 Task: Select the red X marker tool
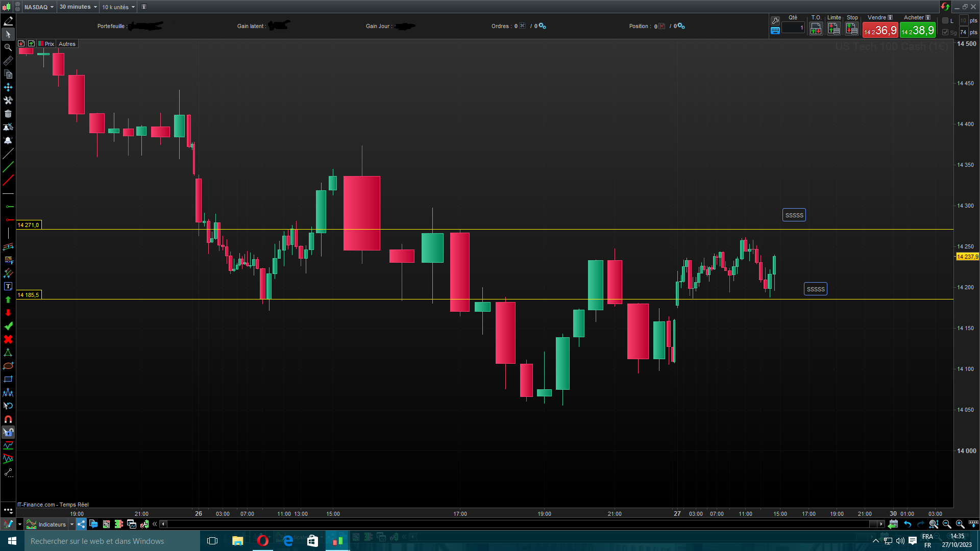point(8,339)
